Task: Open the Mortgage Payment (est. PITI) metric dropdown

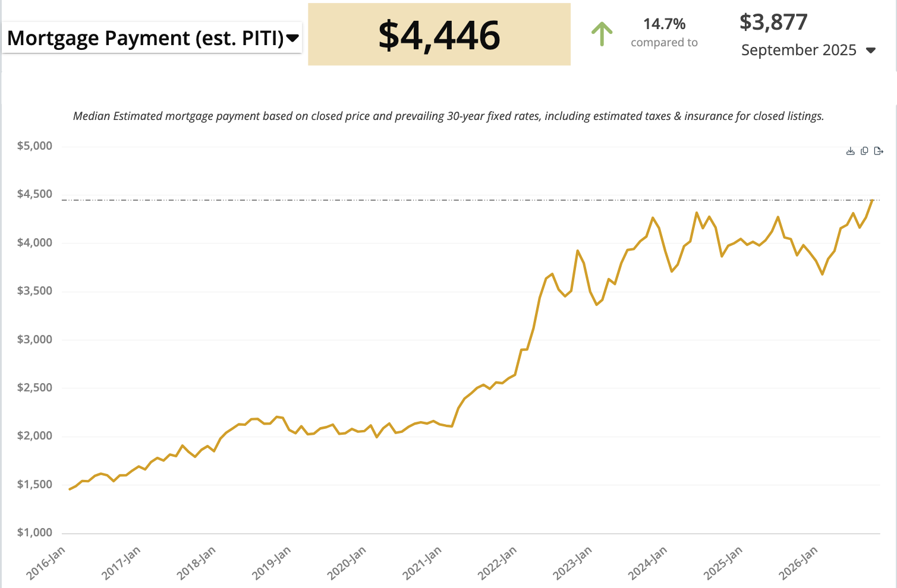Action: pyautogui.click(x=152, y=37)
